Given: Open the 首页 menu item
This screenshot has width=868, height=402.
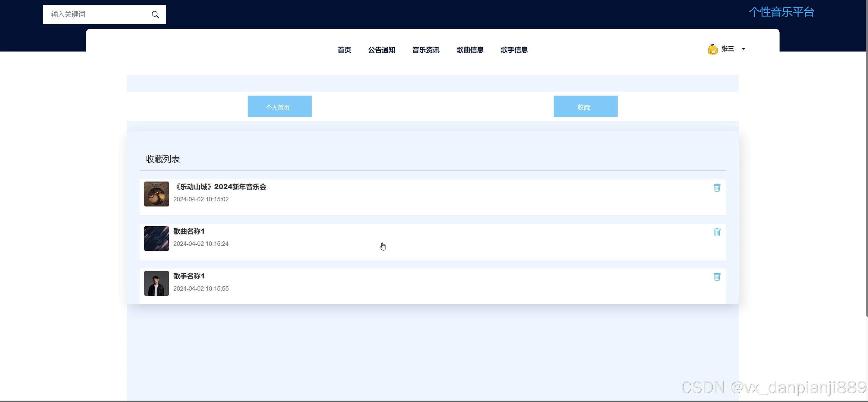Looking at the screenshot, I should click(x=344, y=50).
